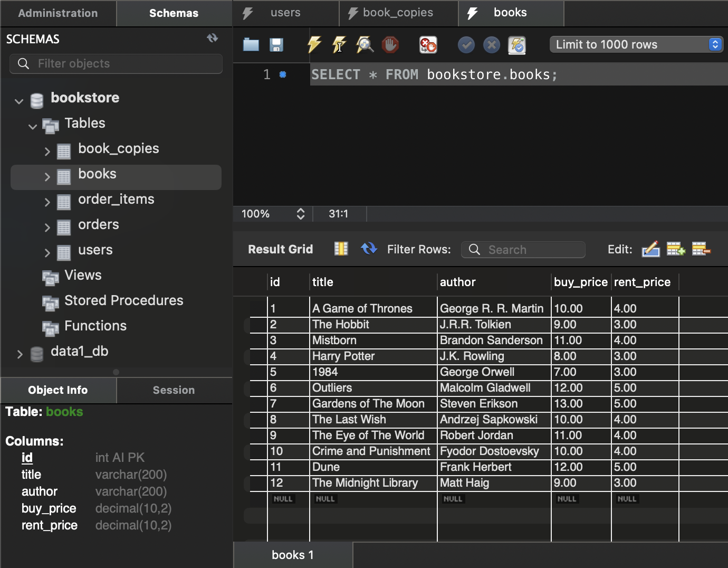Toggle stop script on error

coord(428,45)
